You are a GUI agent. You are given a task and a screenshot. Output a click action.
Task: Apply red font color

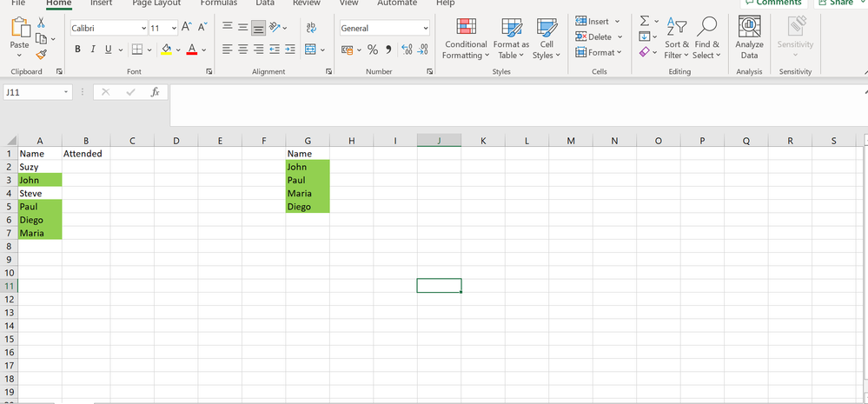coord(192,50)
